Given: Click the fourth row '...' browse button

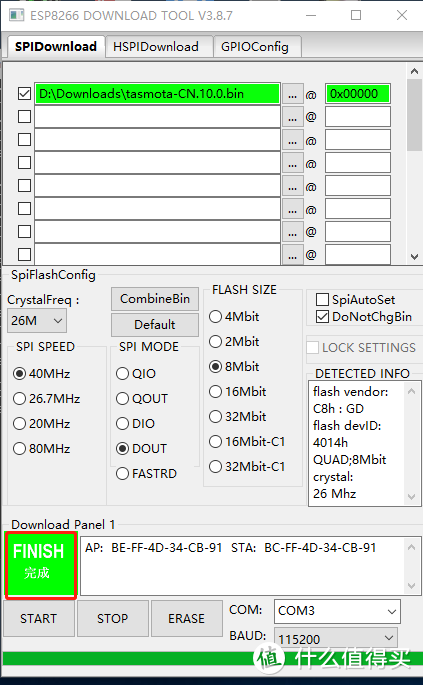Looking at the screenshot, I should pos(293,163).
